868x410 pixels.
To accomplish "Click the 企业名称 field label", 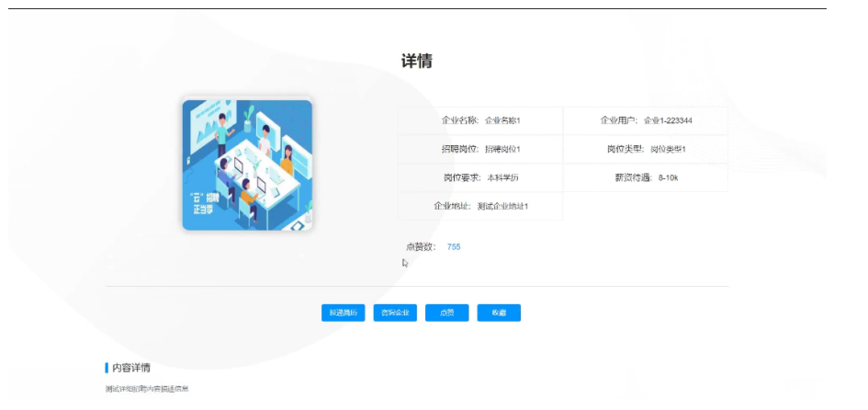I will click(x=459, y=120).
